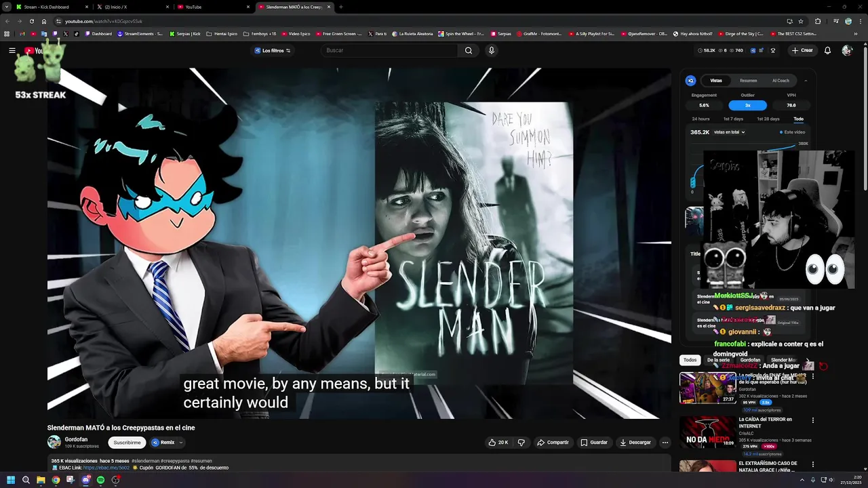Viewport: 868px width, 488px height.
Task: Click the highlighted Outlier 3x pill
Action: 747,105
